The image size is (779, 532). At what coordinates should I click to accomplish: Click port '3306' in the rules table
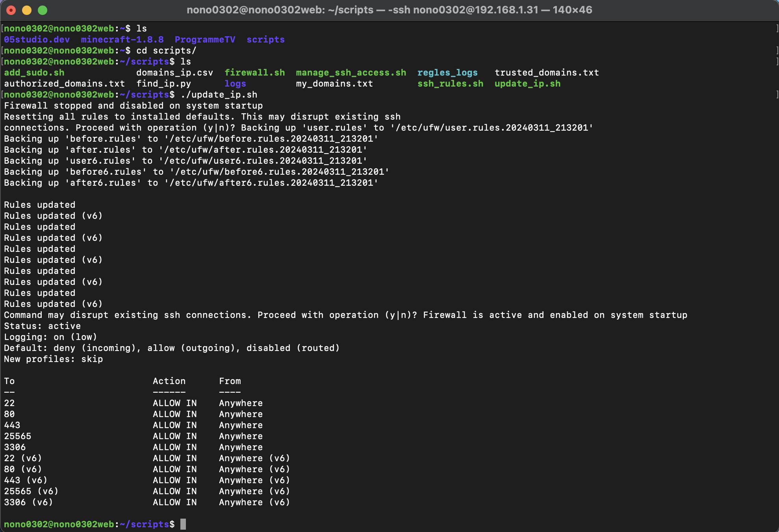(15, 447)
